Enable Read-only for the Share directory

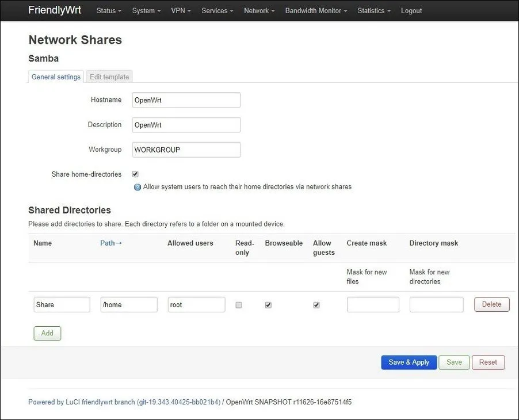click(x=239, y=305)
